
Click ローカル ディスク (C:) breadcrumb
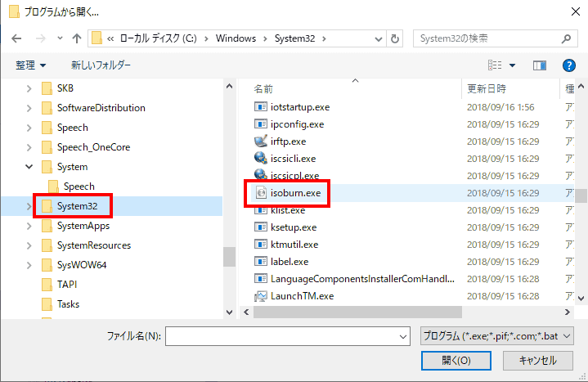[159, 38]
